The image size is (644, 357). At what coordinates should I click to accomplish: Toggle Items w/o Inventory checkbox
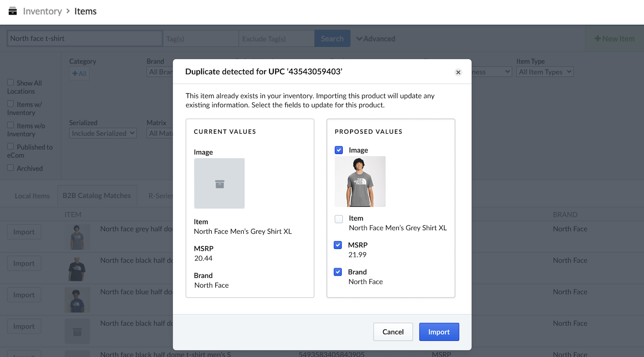click(11, 125)
